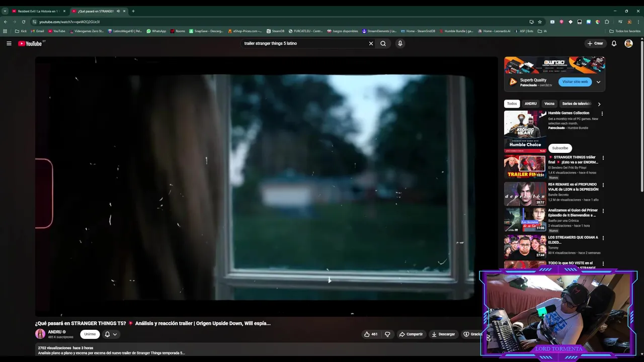
Task: Open the YouTube hamburger guide menu
Action: [x=9, y=43]
